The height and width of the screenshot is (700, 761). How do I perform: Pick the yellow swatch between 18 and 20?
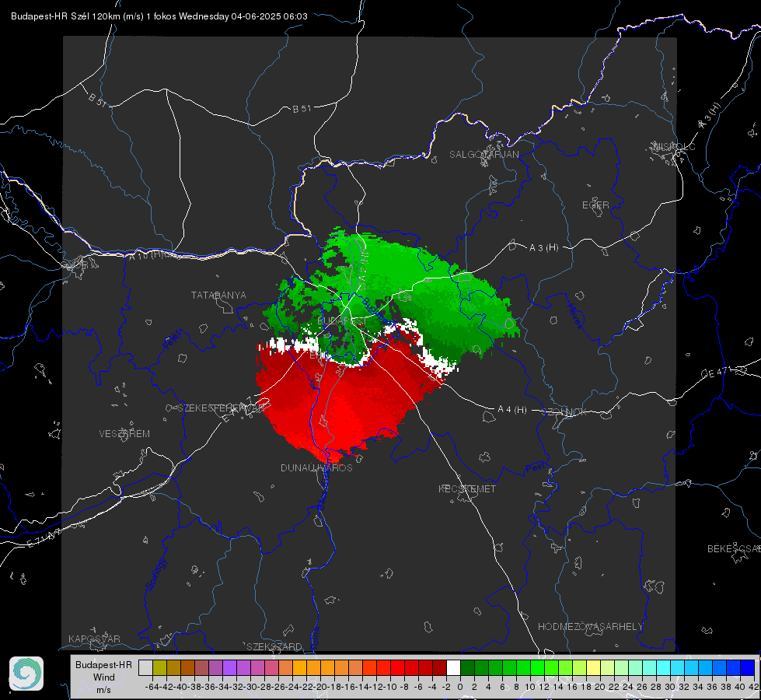click(x=593, y=668)
